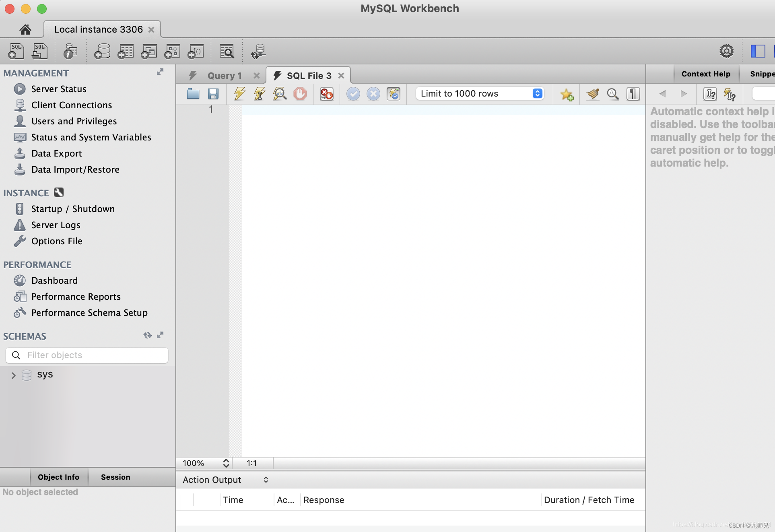Open Performance Reports
Screen dimensions: 775x532
pyautogui.click(x=76, y=297)
